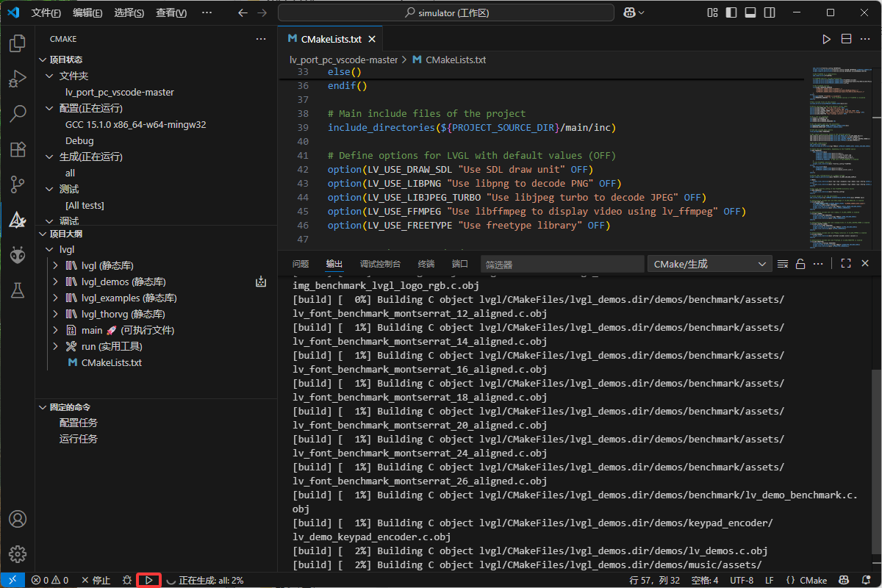882x588 pixels.
Task: Toggle the primary sidebar visibility
Action: pos(731,12)
